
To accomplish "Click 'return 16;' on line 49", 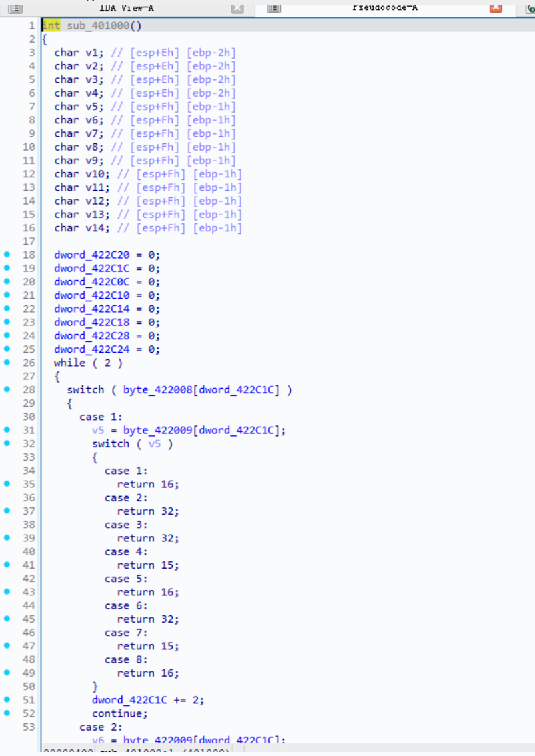I will pos(148,673).
